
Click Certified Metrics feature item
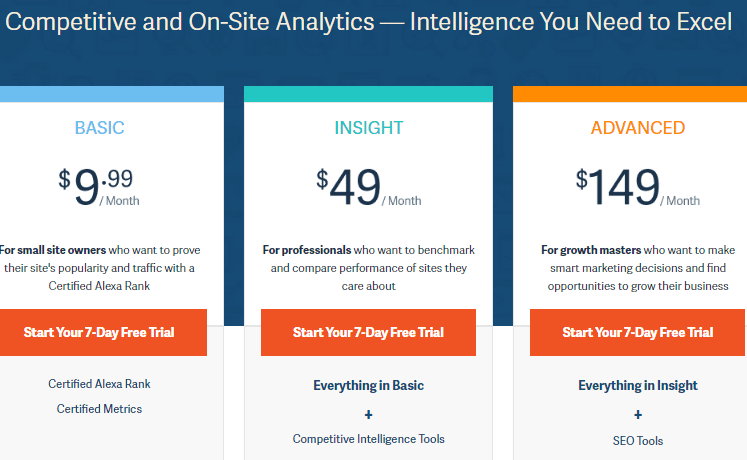(x=99, y=409)
